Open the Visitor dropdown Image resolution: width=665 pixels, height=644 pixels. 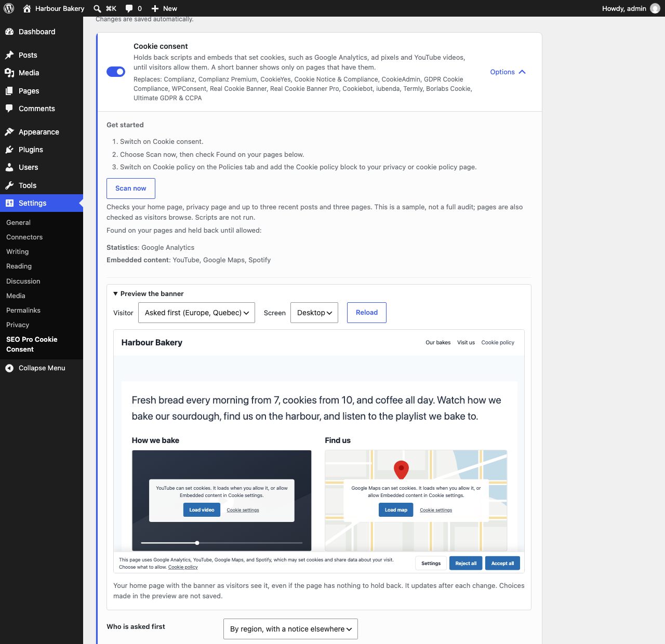[196, 313]
